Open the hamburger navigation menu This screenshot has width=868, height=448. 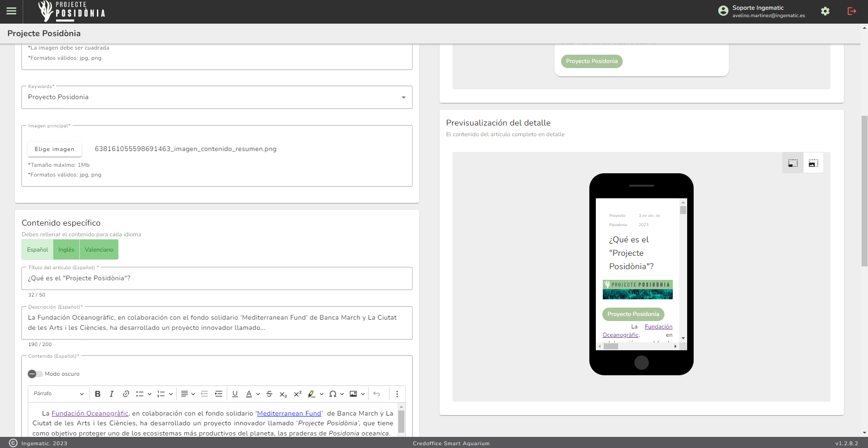click(x=12, y=11)
